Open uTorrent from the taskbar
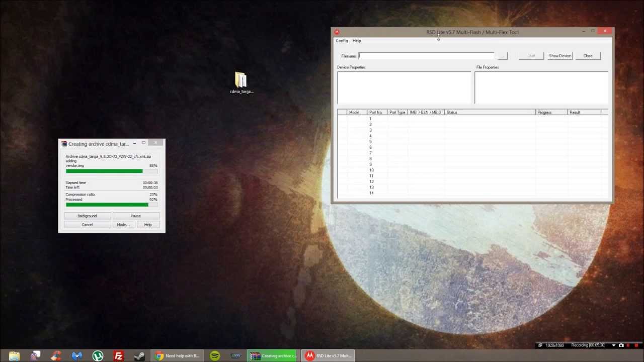The width and height of the screenshot is (644, 362). pyautogui.click(x=98, y=356)
